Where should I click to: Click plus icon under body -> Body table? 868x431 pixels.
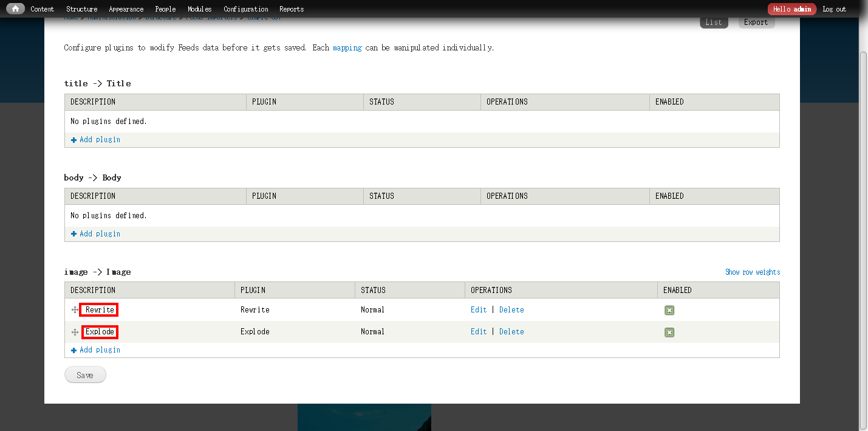click(x=74, y=234)
